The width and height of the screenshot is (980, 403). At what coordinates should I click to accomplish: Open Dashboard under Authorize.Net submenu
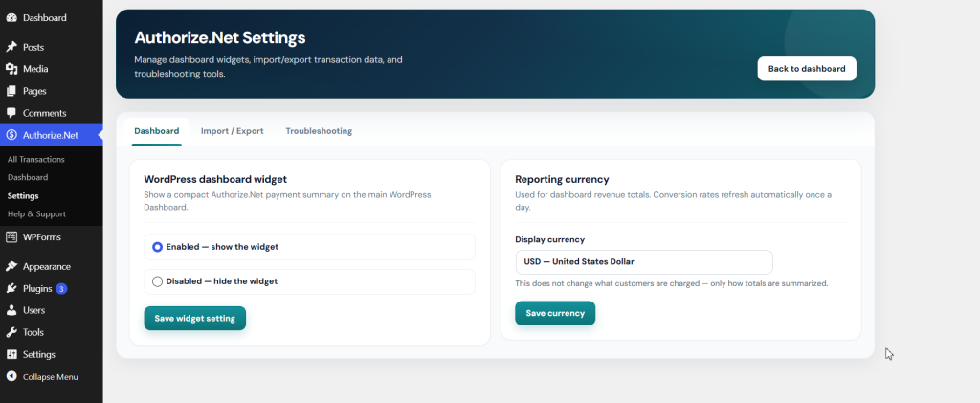[28, 177]
